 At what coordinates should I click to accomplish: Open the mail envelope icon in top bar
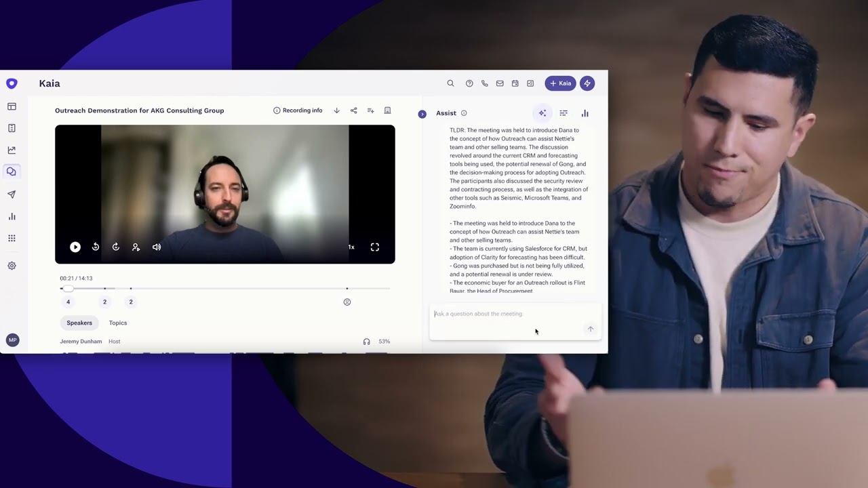point(500,83)
